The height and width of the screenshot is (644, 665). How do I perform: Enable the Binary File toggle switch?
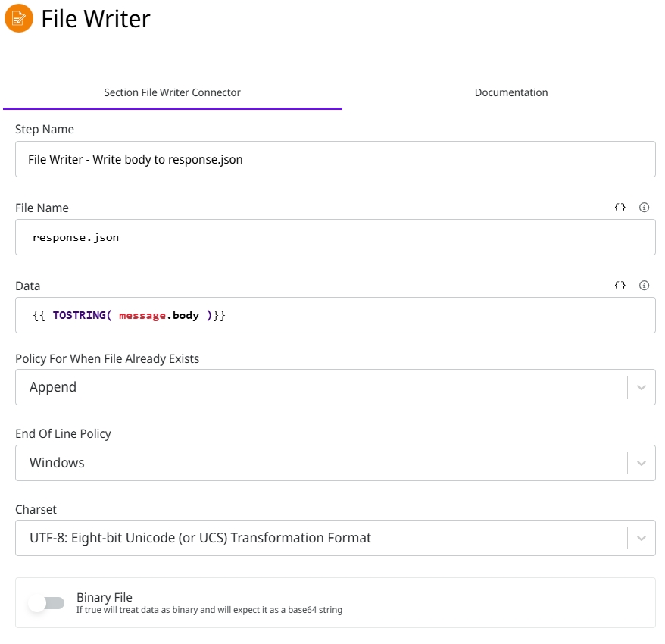pyautogui.click(x=46, y=603)
